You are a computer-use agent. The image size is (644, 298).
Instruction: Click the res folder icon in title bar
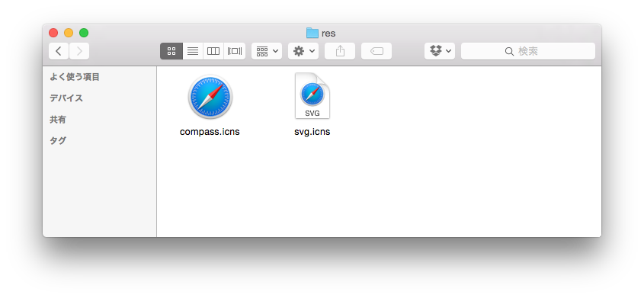coord(312,34)
